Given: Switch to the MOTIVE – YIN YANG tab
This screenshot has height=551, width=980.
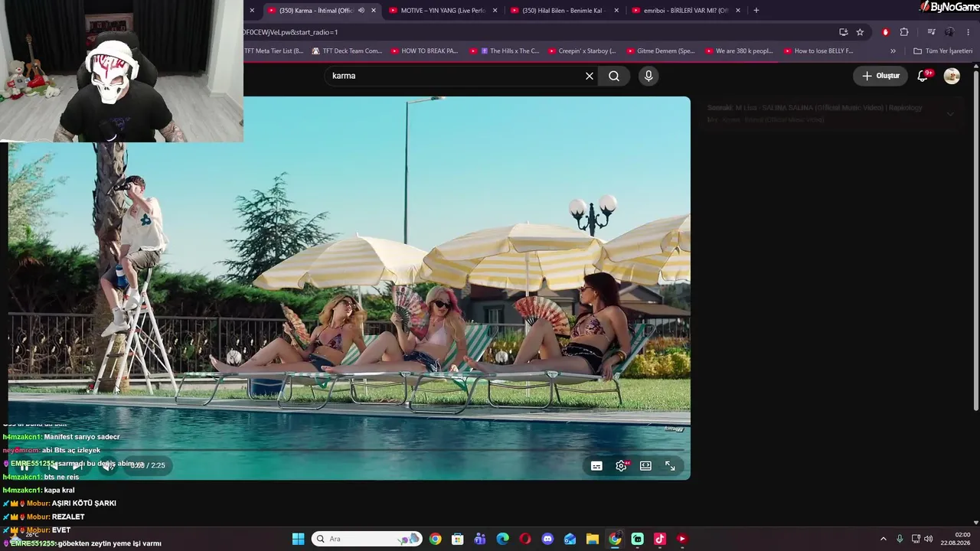Looking at the screenshot, I should point(444,11).
